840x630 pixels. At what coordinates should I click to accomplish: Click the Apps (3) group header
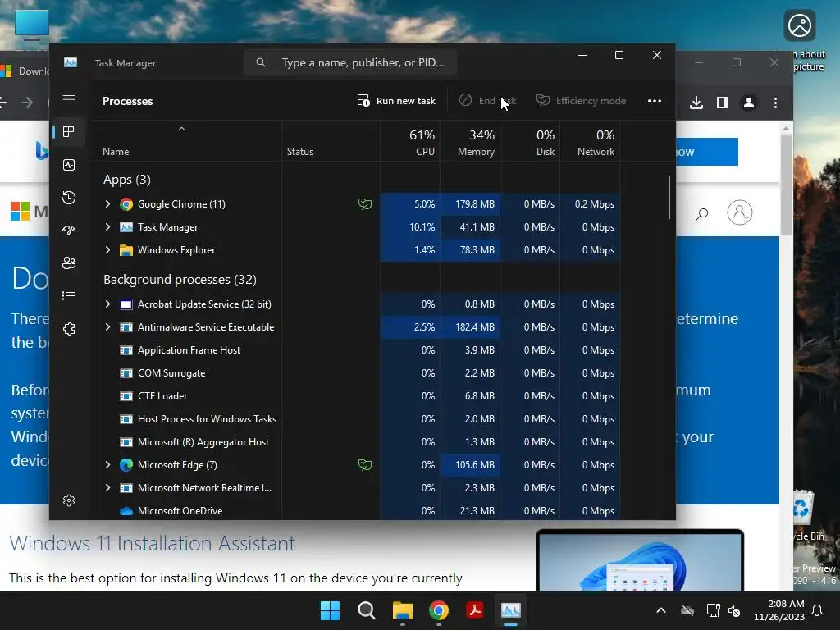pyautogui.click(x=127, y=180)
